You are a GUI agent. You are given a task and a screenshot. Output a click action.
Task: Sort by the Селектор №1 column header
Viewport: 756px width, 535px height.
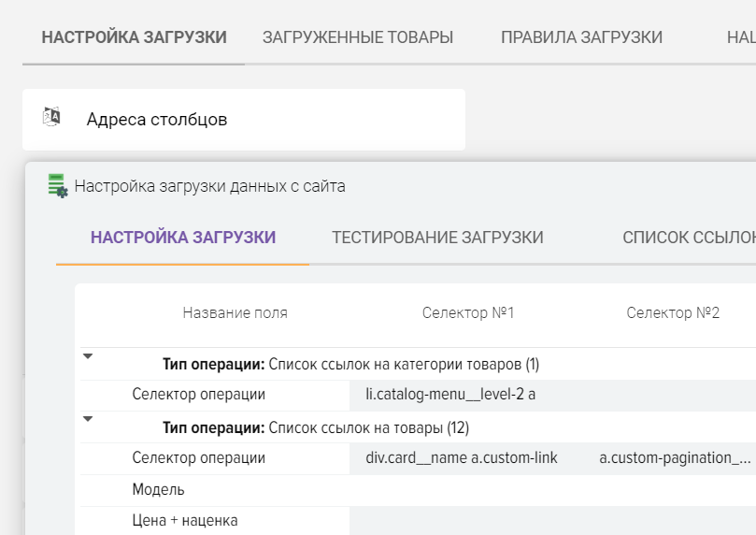point(468,312)
